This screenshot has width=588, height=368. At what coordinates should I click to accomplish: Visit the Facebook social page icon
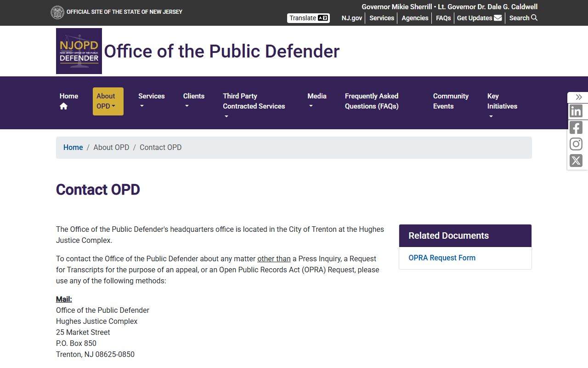coord(576,127)
